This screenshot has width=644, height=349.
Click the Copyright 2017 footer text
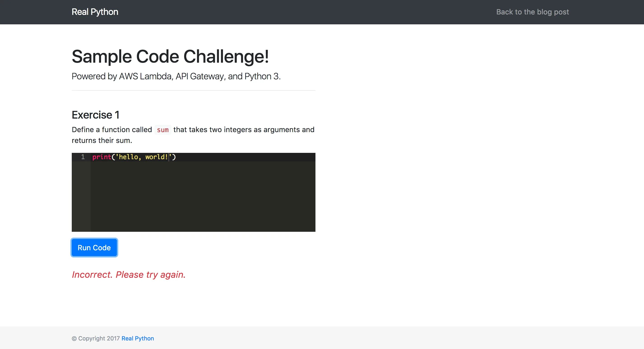[99, 338]
